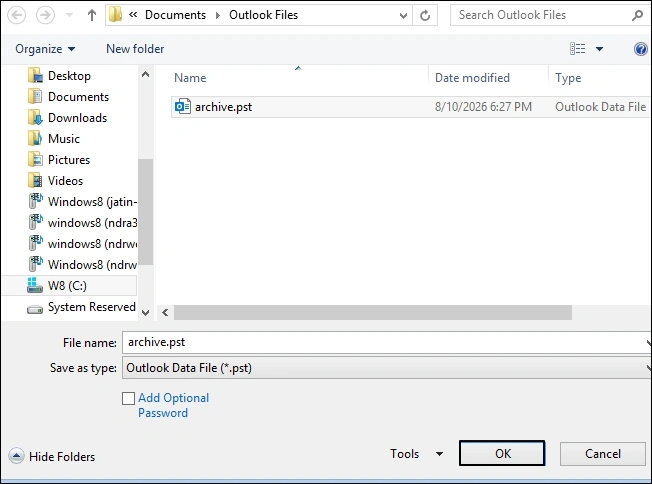The height and width of the screenshot is (484, 652).
Task: Sort by the Name column header
Action: (x=190, y=78)
